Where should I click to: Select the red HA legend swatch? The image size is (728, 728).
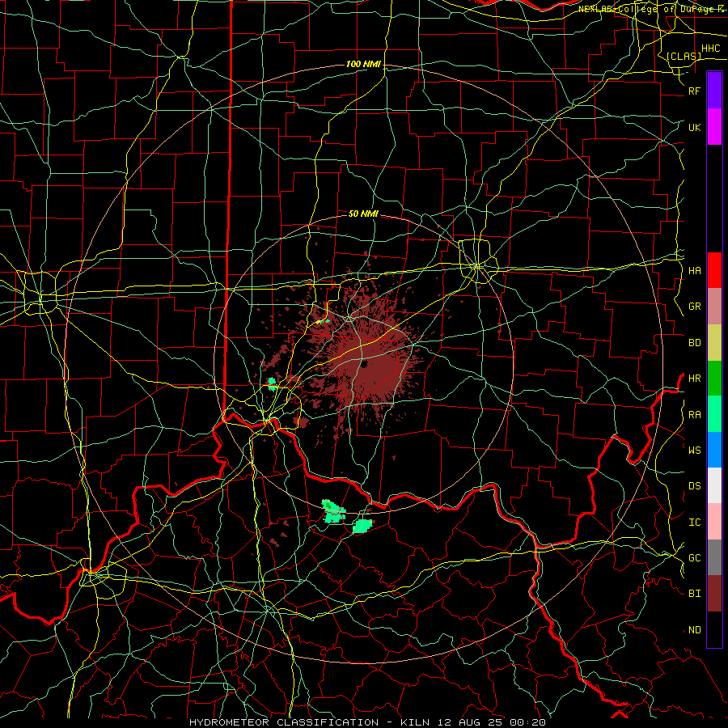[714, 270]
